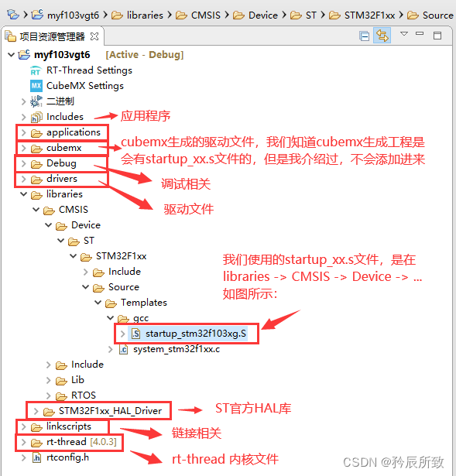456x476 pixels.
Task: Expand the 二进制 node
Action: coord(23,101)
